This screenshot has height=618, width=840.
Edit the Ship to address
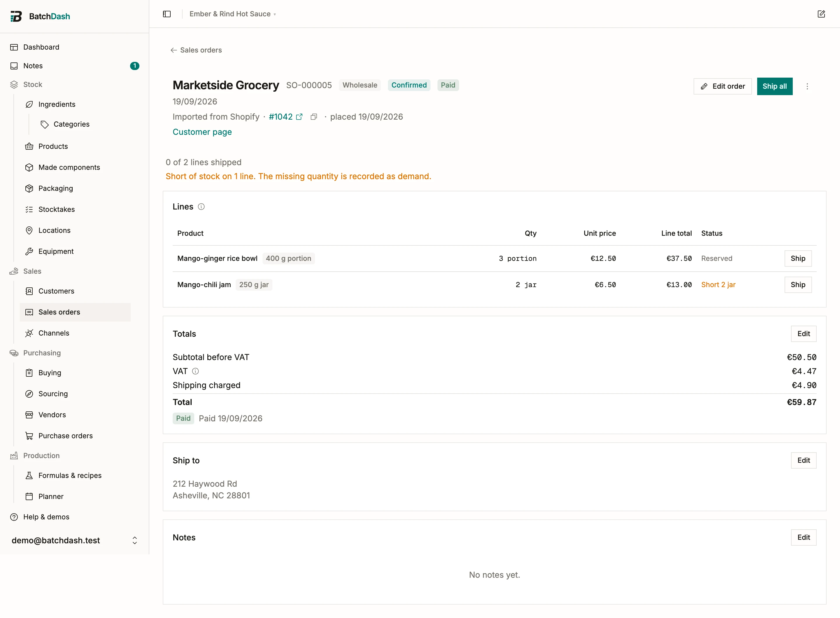pyautogui.click(x=803, y=460)
